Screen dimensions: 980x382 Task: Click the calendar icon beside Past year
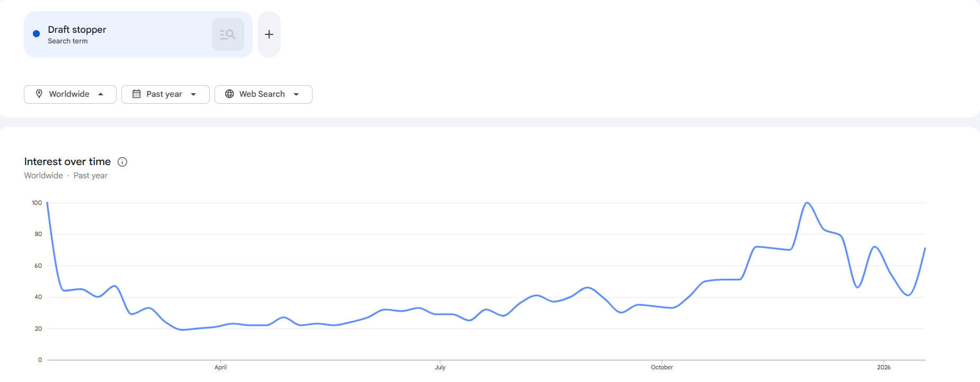[x=136, y=94]
